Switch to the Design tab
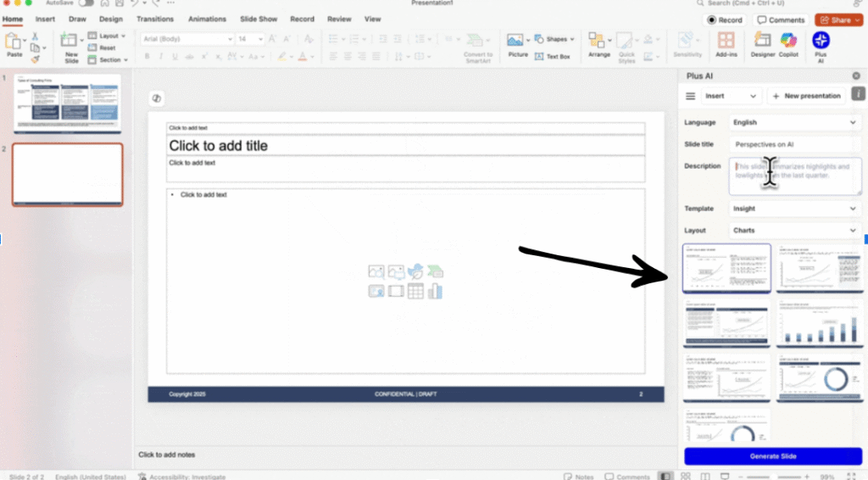The image size is (868, 480). 111,19
